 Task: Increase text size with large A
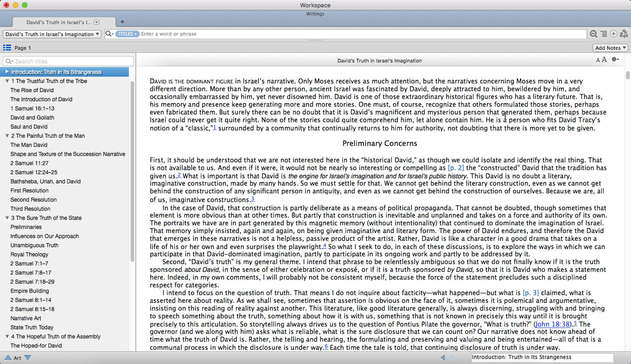pos(605,60)
